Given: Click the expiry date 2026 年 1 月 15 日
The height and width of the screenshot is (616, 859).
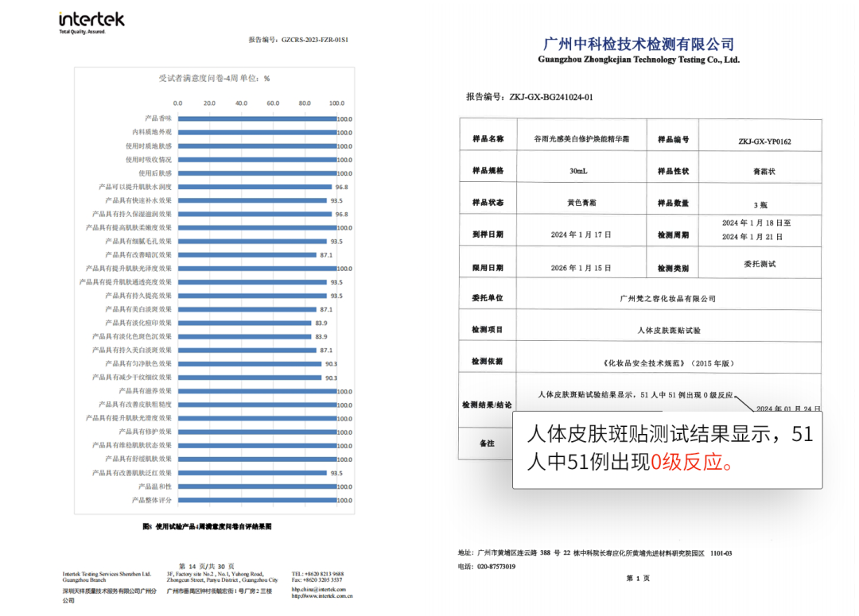Looking at the screenshot, I should click(581, 268).
